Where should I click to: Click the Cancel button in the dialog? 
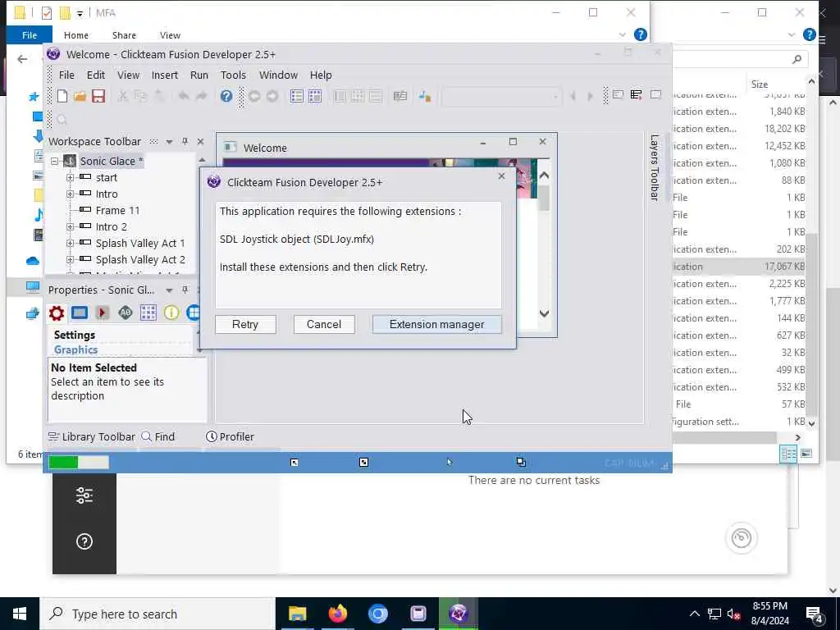[323, 325]
